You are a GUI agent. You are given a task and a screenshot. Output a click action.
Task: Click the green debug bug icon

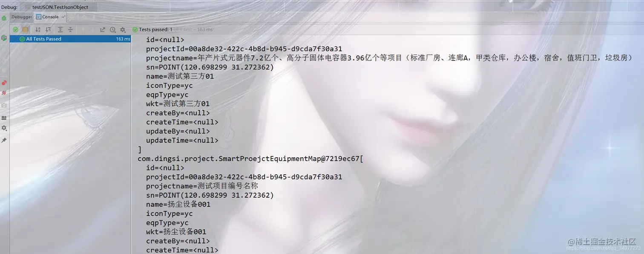click(x=4, y=18)
